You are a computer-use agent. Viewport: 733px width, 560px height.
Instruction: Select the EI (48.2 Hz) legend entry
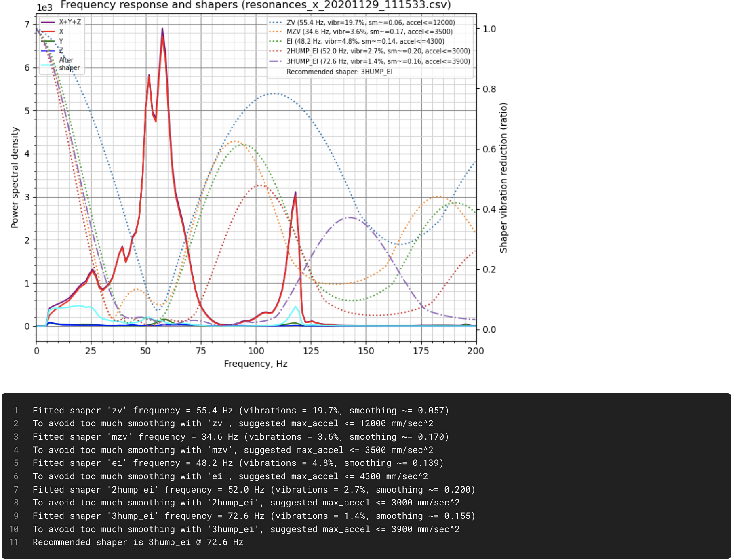[365, 41]
